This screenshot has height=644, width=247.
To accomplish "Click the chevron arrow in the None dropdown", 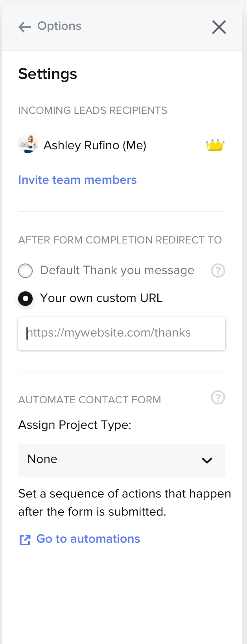I will [x=207, y=461].
